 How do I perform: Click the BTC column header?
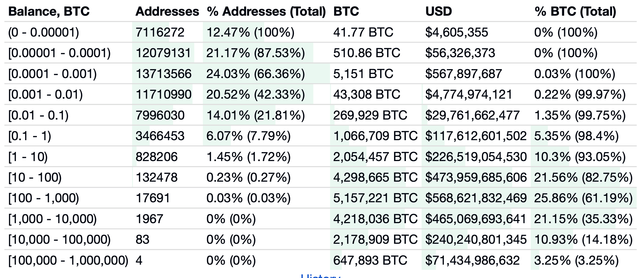346,12
